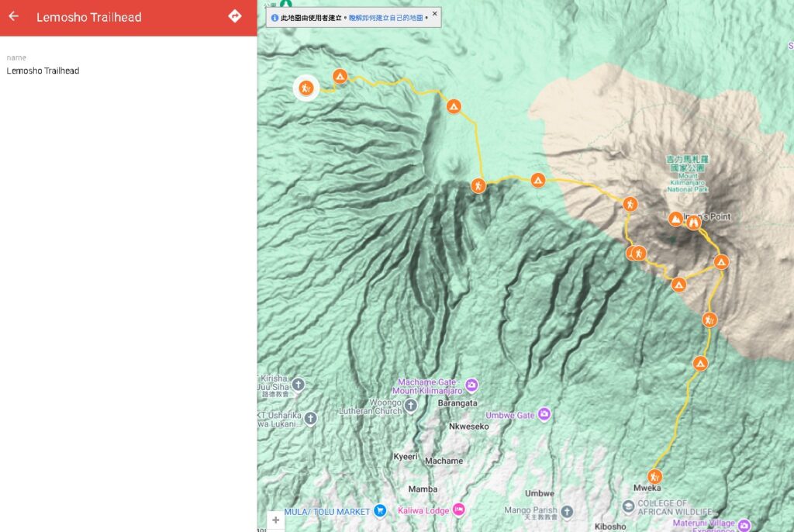This screenshot has width=794, height=532.
Task: Close the user-created map notice
Action: pos(434,13)
